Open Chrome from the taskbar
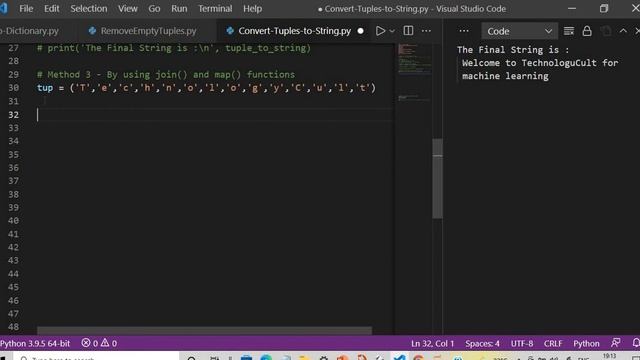This screenshot has width=640, height=360. pos(418,357)
